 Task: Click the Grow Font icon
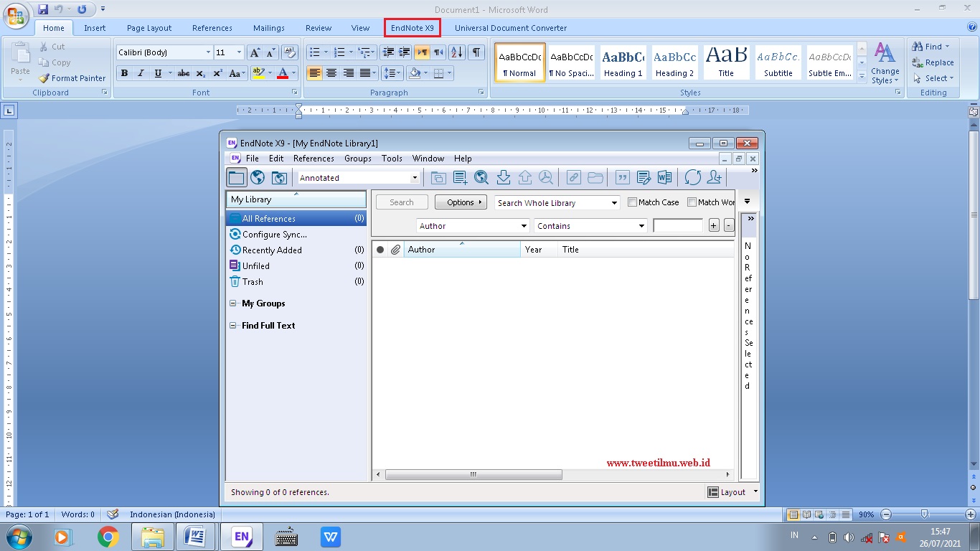[x=255, y=52]
